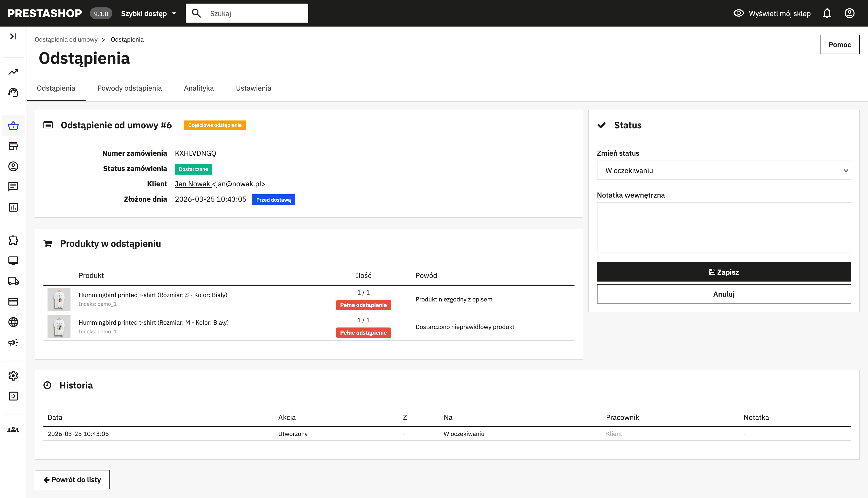Image resolution: width=868 pixels, height=498 pixels.
Task: Open order link KXHLVDNGQ
Action: pyautogui.click(x=195, y=153)
